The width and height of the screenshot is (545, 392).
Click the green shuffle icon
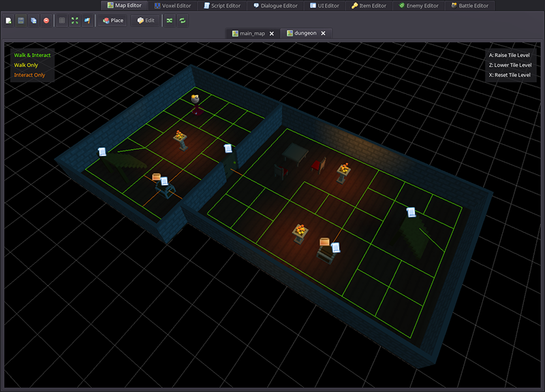pos(169,20)
